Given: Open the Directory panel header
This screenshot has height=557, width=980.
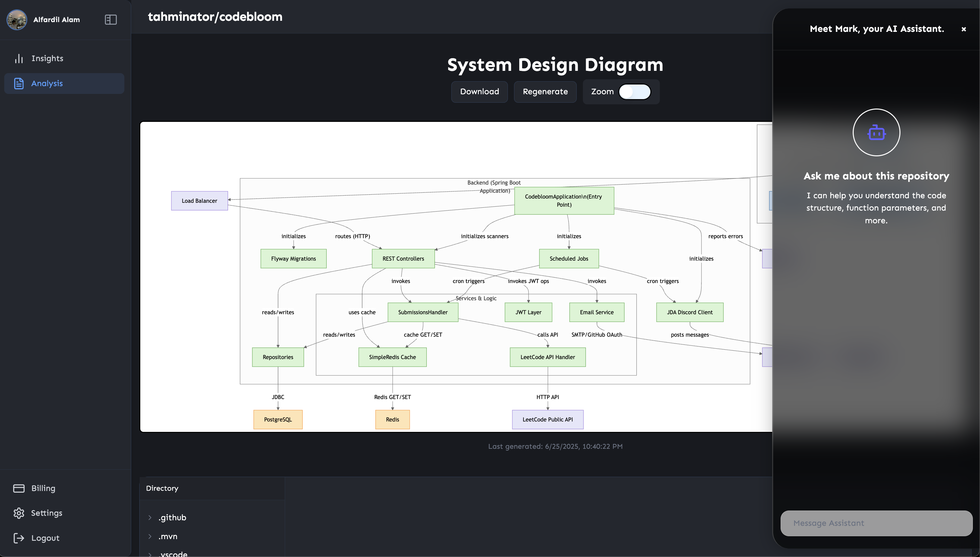Looking at the screenshot, I should tap(162, 488).
